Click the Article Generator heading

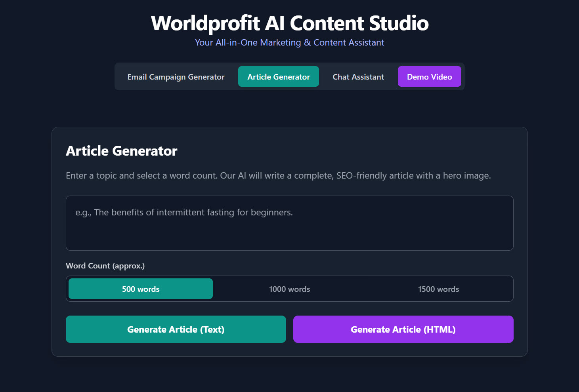tap(121, 151)
